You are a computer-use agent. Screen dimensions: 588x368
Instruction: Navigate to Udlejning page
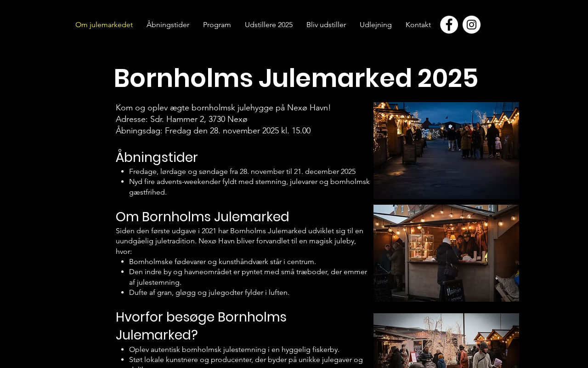[x=376, y=25]
